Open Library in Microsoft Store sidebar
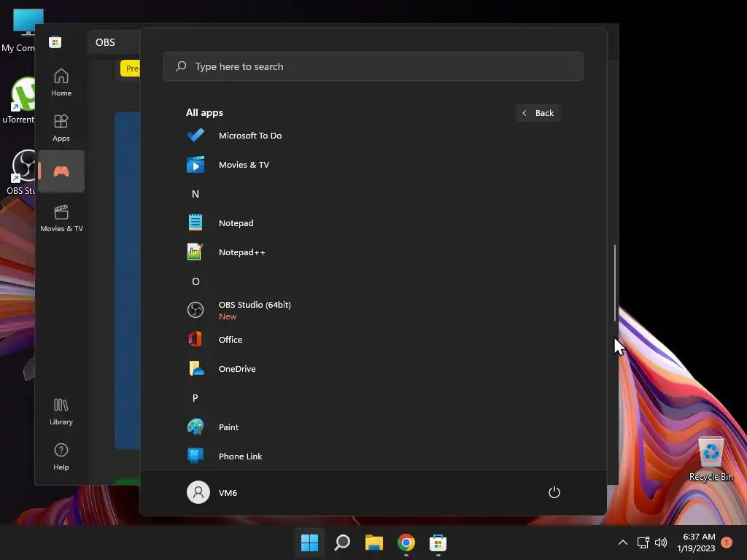 point(61,411)
